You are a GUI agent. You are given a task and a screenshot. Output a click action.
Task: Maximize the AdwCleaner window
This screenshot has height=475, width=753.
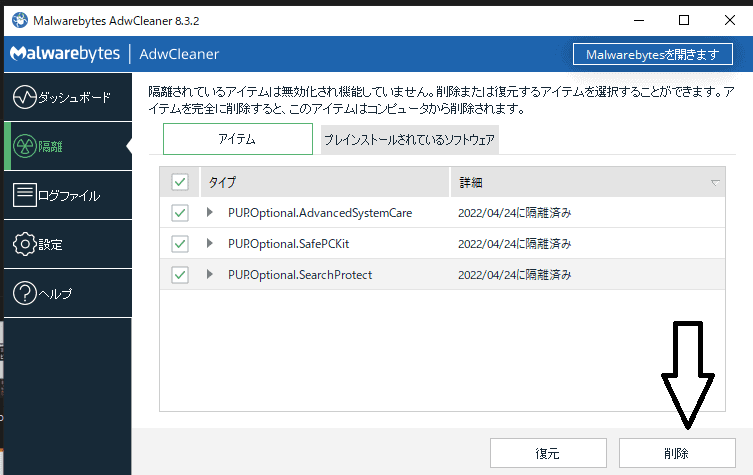pos(684,20)
